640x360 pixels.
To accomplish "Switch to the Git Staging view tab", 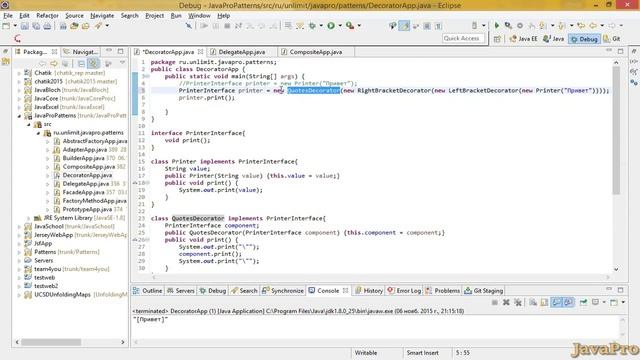I will (x=484, y=291).
